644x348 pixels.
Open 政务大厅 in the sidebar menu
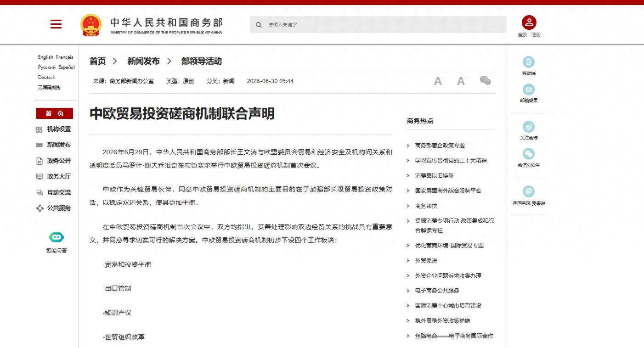click(59, 177)
